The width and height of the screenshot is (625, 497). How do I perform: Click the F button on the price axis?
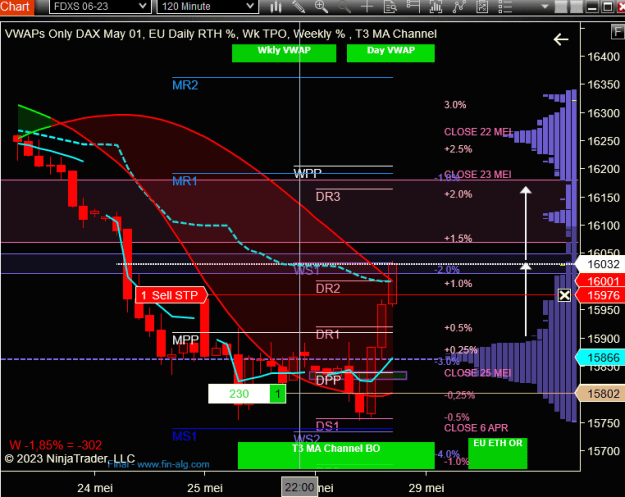pos(618,31)
